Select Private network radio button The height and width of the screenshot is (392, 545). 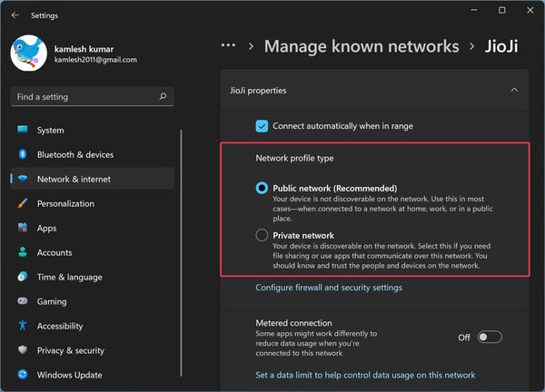point(262,235)
